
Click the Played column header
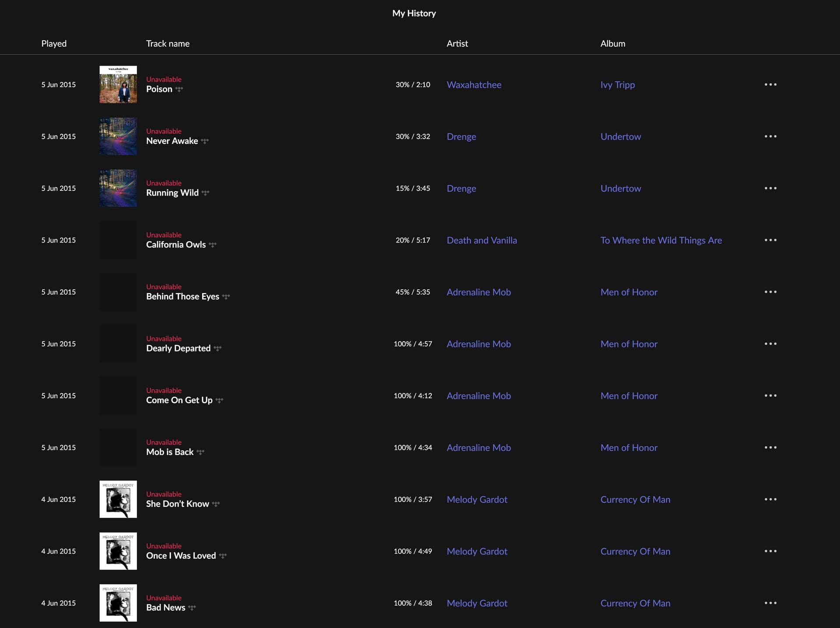54,44
